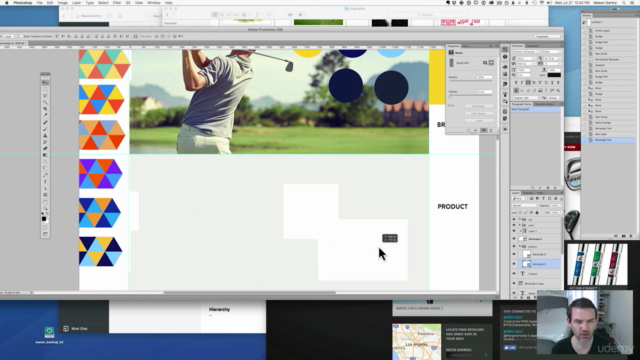640x360 pixels.
Task: Toggle Faux Bold in Character panel
Action: pyautogui.click(x=516, y=83)
